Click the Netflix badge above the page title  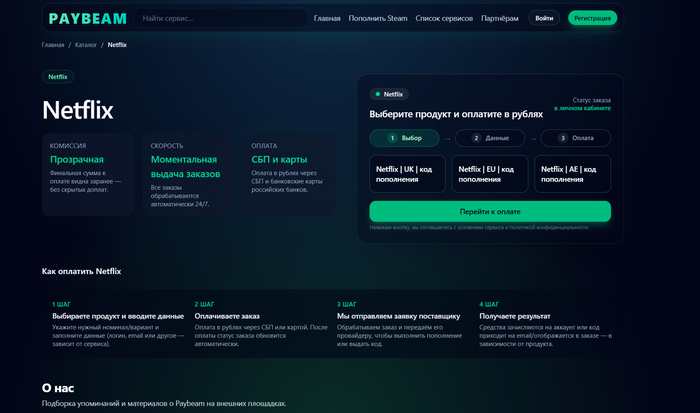point(58,77)
